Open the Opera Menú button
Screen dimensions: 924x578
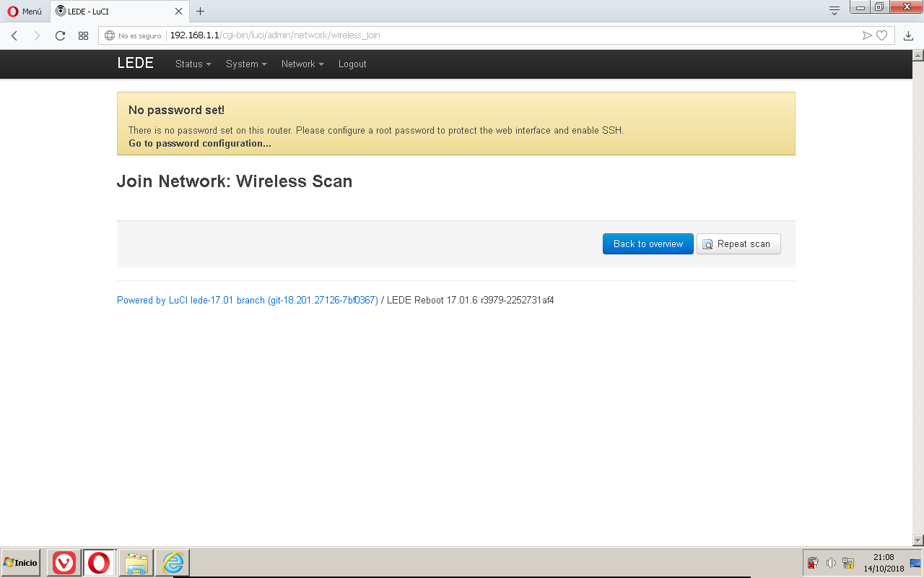coord(25,12)
